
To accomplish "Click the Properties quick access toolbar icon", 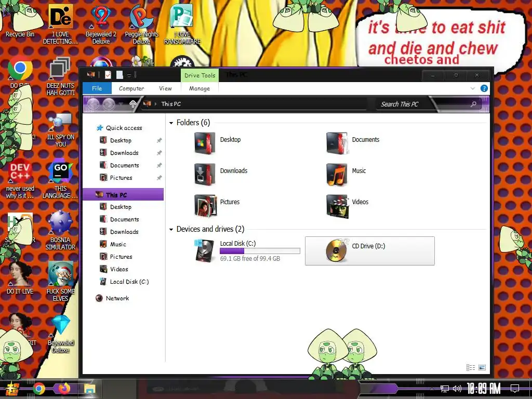I will point(108,75).
